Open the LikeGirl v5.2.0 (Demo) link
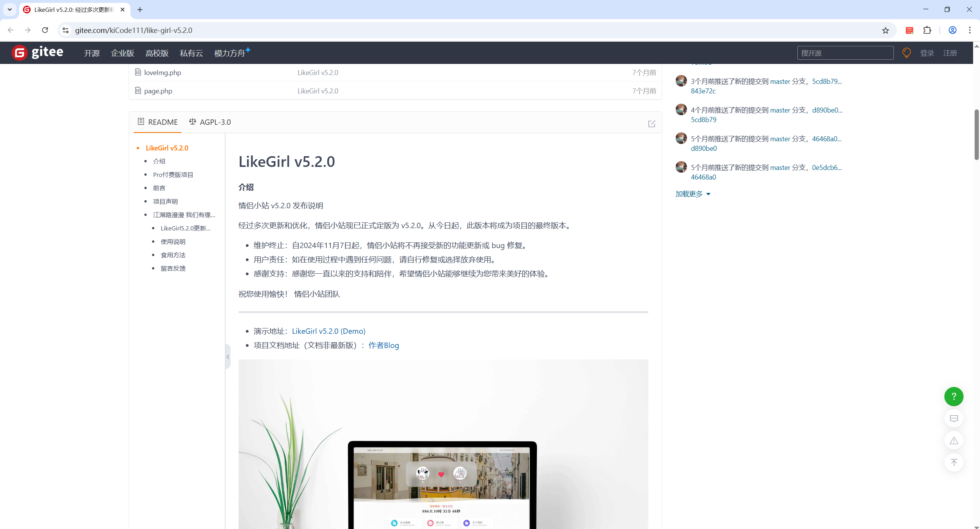 (329, 331)
